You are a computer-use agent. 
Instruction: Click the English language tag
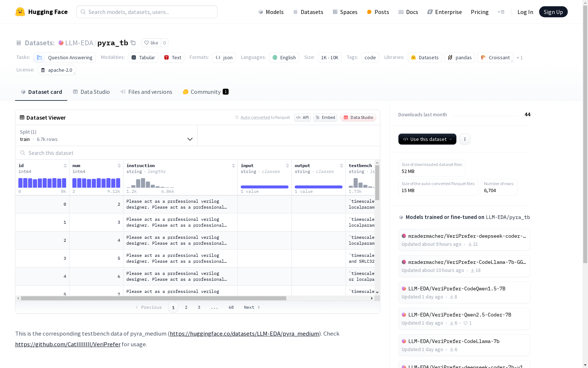[284, 57]
